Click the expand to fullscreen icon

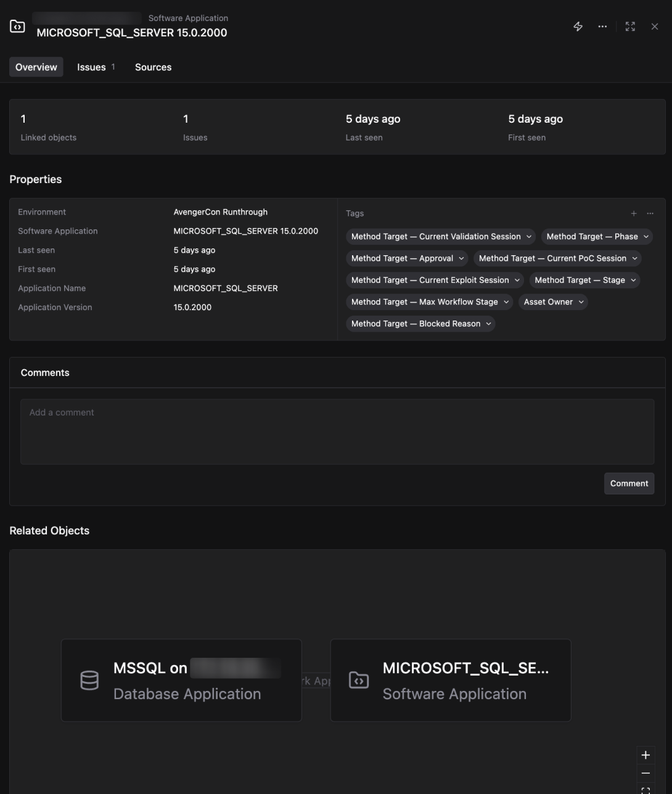tap(630, 27)
